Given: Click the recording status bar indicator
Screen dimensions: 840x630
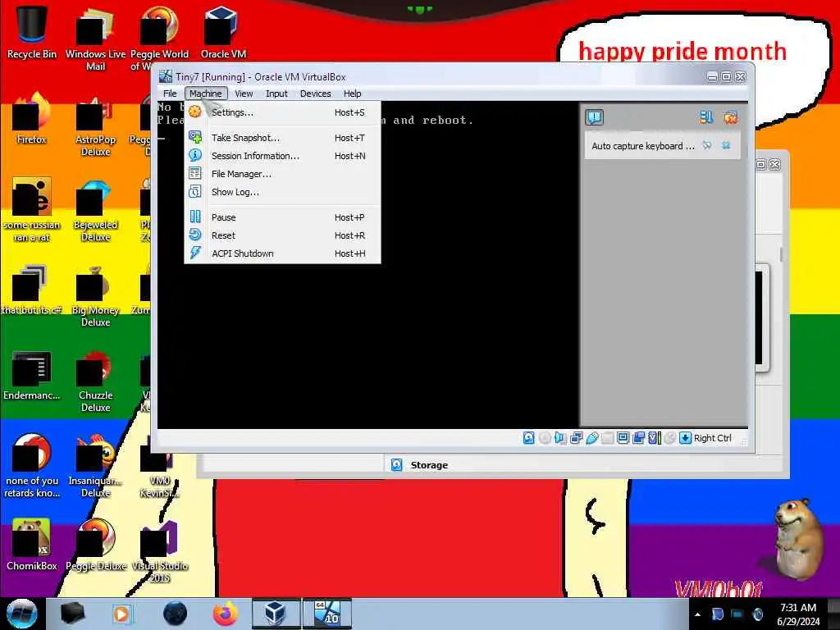Looking at the screenshot, I should click(x=638, y=438).
